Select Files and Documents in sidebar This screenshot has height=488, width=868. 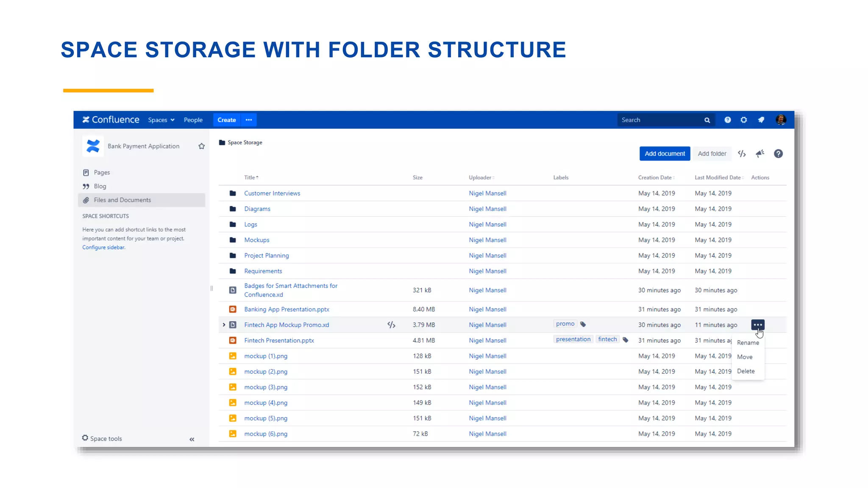point(142,200)
